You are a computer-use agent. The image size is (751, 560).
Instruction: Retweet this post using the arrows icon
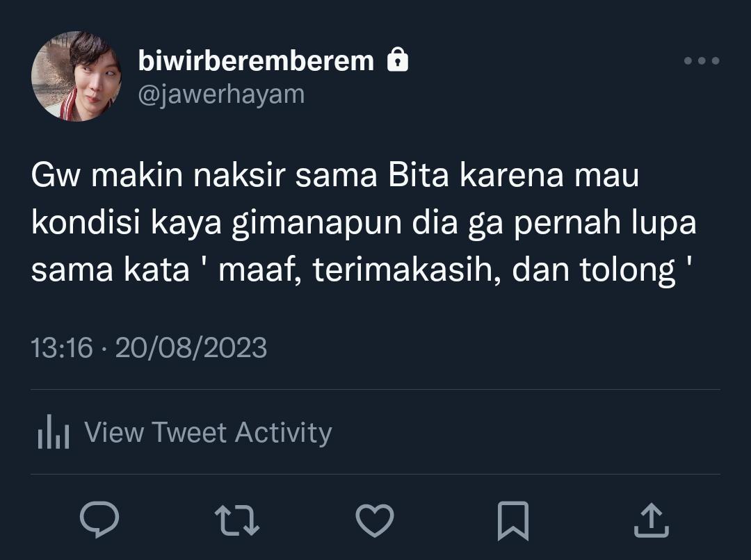tap(237, 520)
